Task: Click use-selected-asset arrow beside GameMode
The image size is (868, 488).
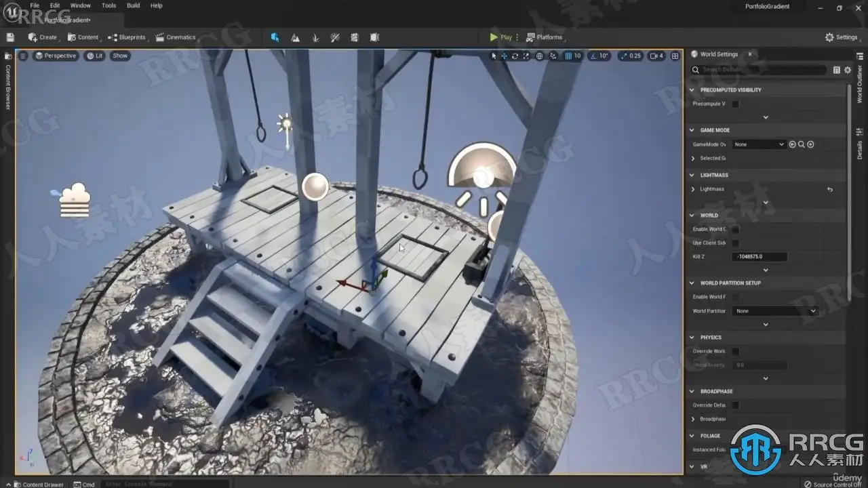Action: click(792, 144)
